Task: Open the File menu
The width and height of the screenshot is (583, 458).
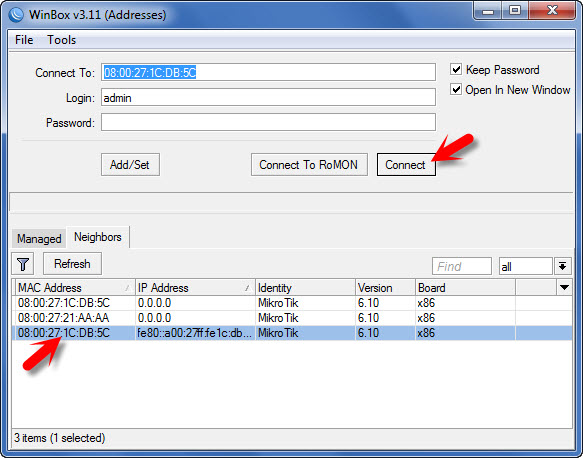Action: (24, 40)
